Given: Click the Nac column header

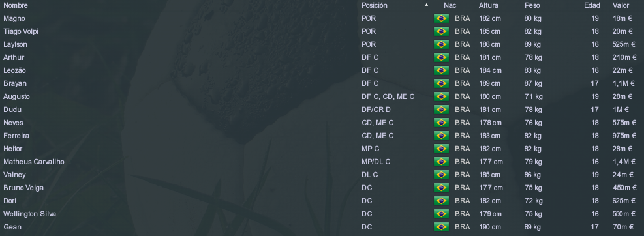Looking at the screenshot, I should (450, 5).
